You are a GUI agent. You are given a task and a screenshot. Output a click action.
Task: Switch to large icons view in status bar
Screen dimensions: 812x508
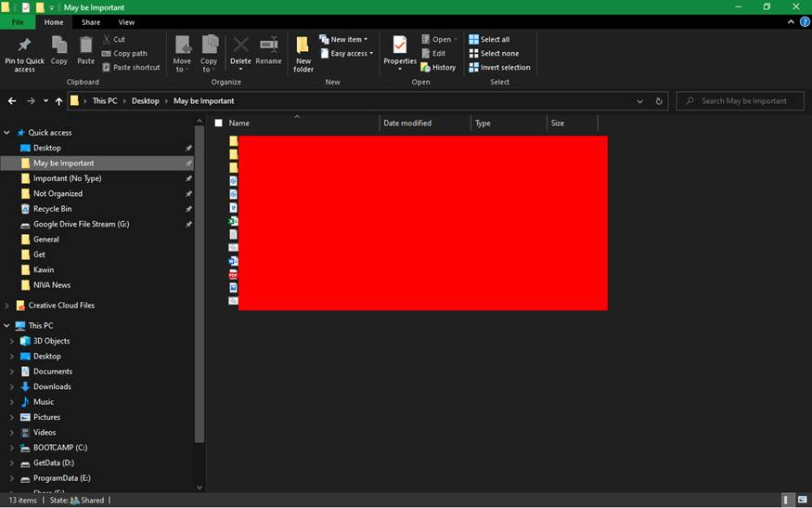tap(802, 500)
